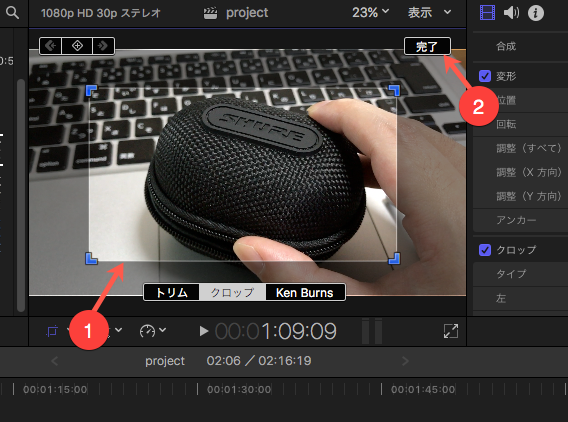Select the 回転 rotation row

pyautogui.click(x=521, y=124)
